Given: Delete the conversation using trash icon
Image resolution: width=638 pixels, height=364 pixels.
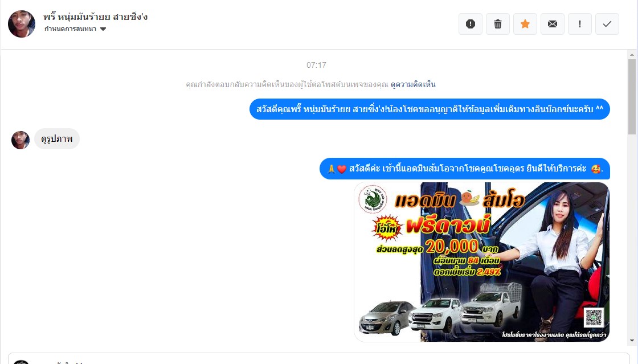Looking at the screenshot, I should click(498, 24).
